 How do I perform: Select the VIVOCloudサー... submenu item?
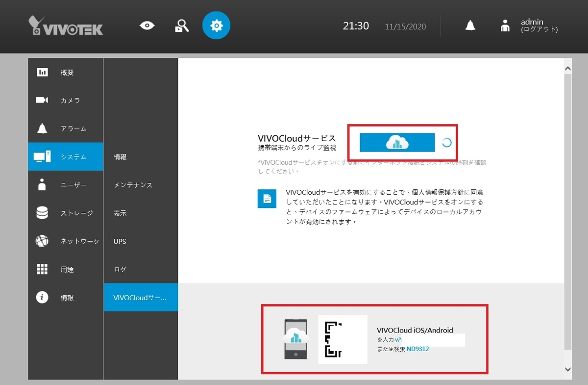[141, 297]
